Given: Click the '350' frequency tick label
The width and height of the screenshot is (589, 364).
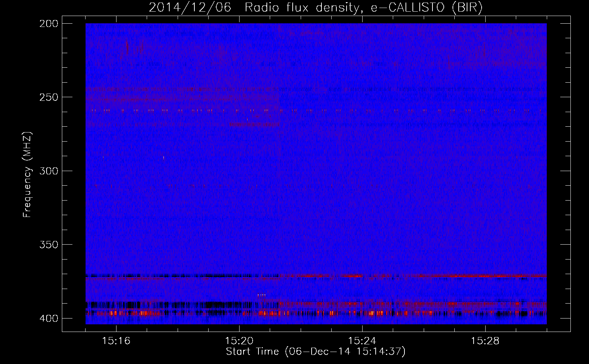Looking at the screenshot, I should (48, 245).
